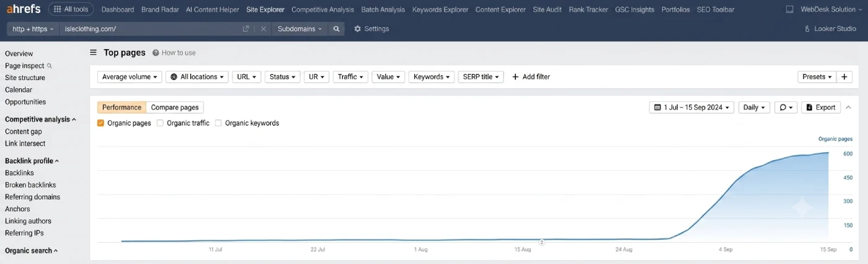Open GSC Insights
868x264 pixels.
634,9
